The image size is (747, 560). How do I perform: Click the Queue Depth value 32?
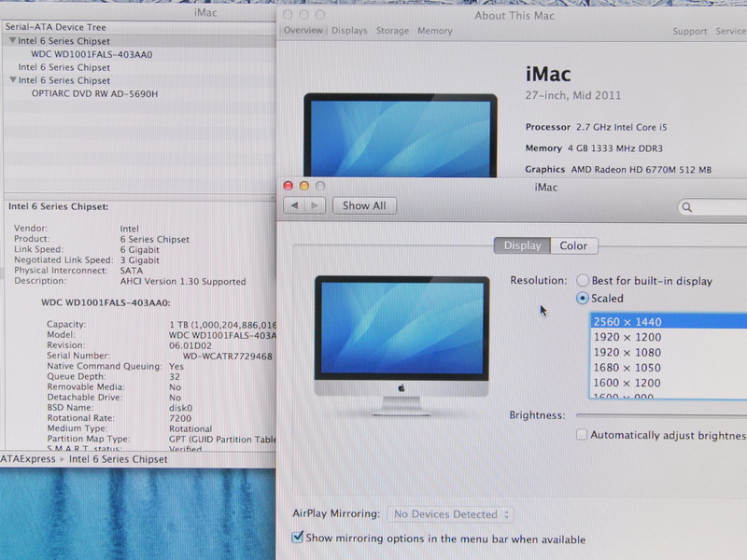(x=175, y=377)
